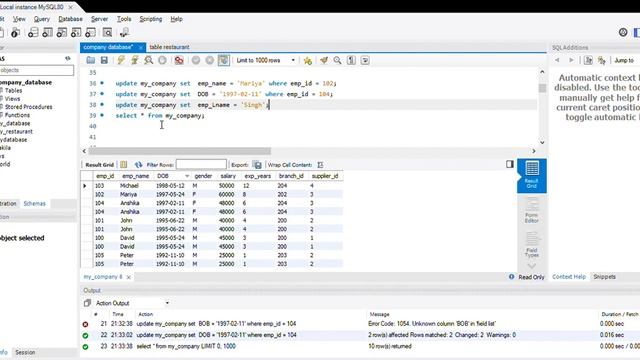Viewport: 640px width, 360px height.
Task: Click editor horizontal scrollbar thumb
Action: [180, 151]
